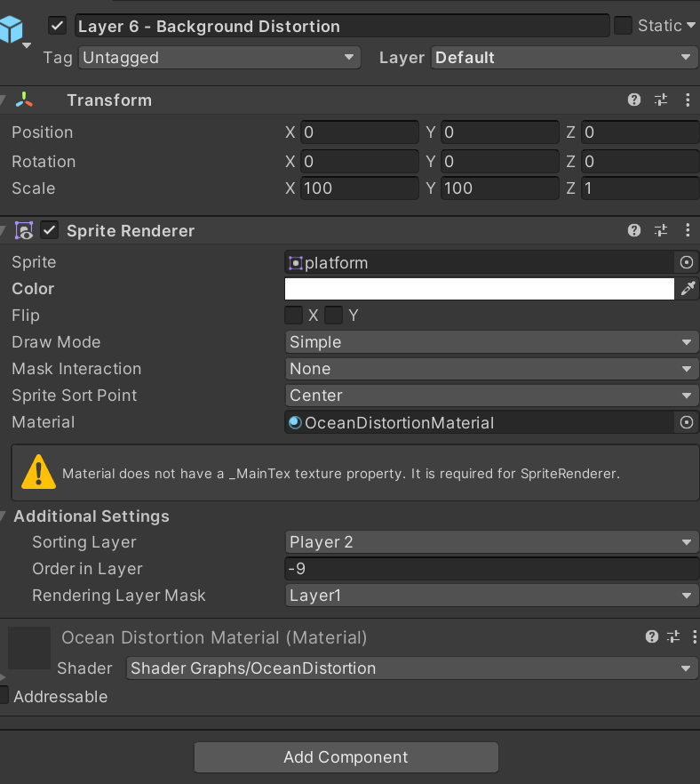The width and height of the screenshot is (700, 784).
Task: Disable the Sprite Renderer component checkbox
Action: point(50,229)
